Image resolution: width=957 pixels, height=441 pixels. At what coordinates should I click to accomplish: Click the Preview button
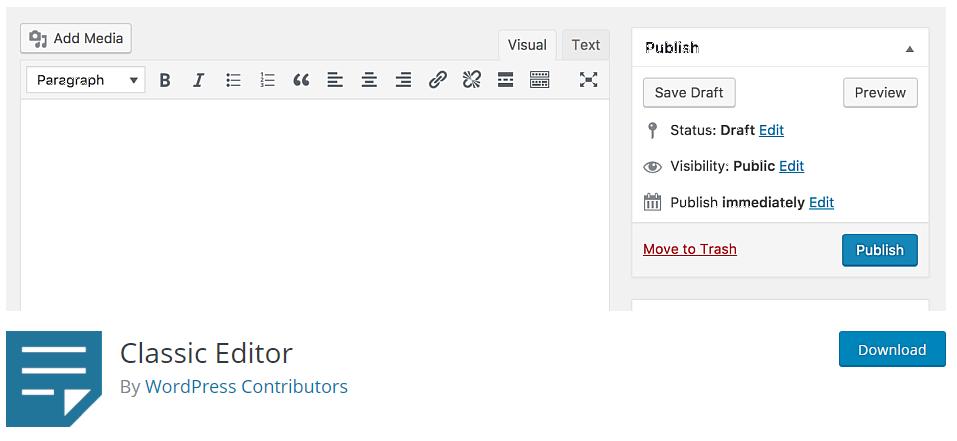pos(880,93)
